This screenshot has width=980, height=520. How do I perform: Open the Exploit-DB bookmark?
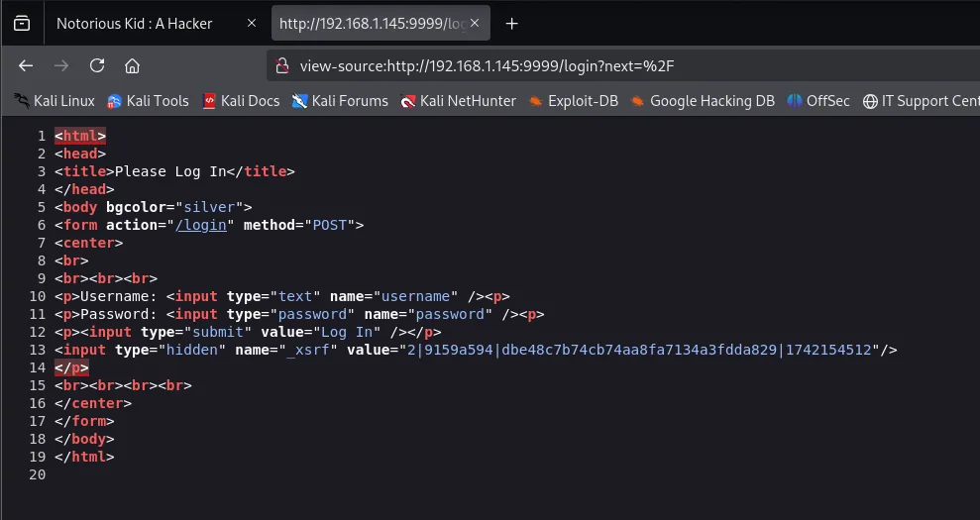point(574,101)
